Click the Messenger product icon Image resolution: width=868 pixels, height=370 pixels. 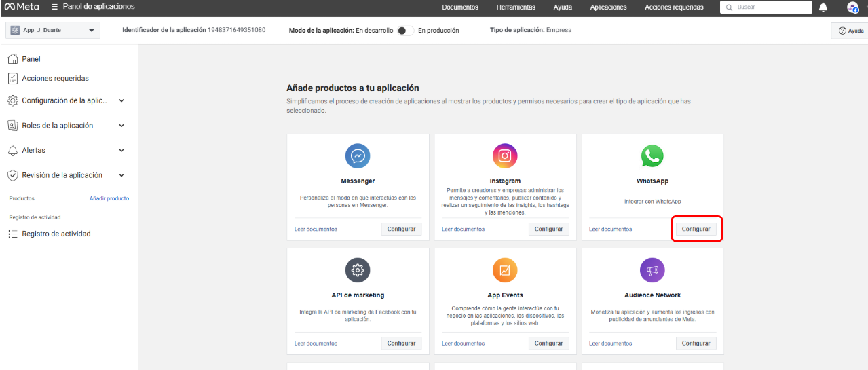[358, 156]
